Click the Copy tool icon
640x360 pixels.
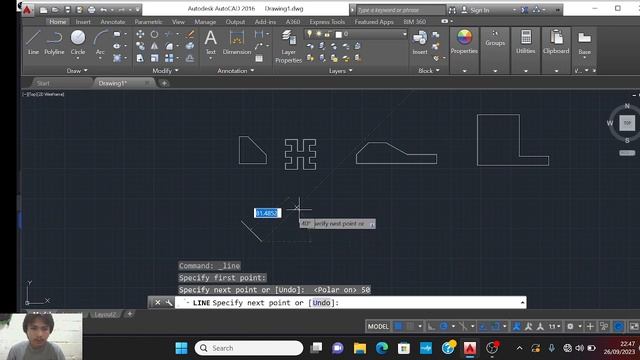(x=140, y=46)
